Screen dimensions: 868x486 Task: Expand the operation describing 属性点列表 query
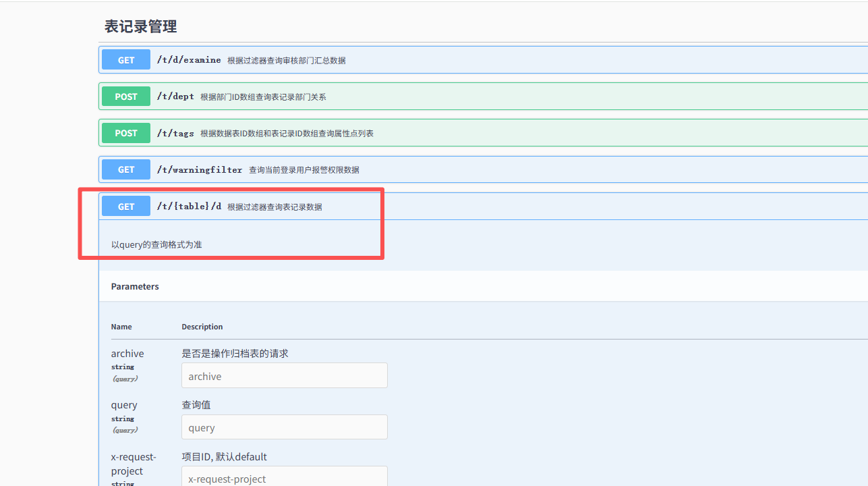(x=287, y=134)
